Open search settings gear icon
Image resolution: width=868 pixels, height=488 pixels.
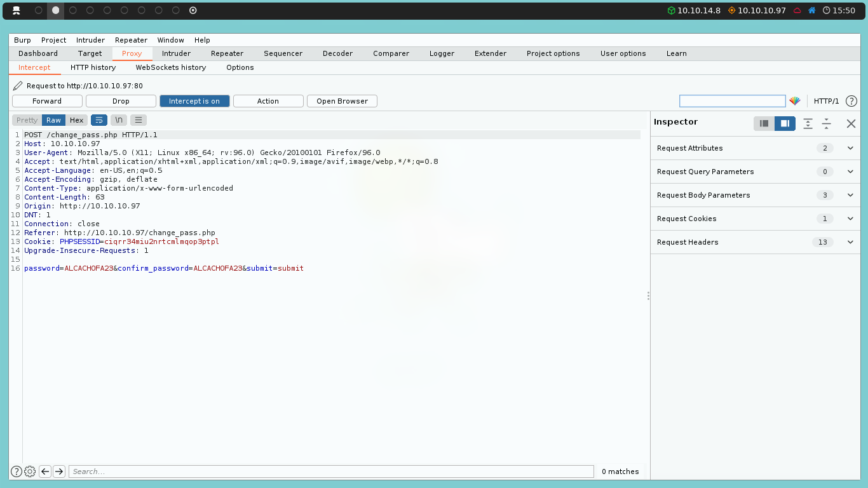[x=30, y=471]
